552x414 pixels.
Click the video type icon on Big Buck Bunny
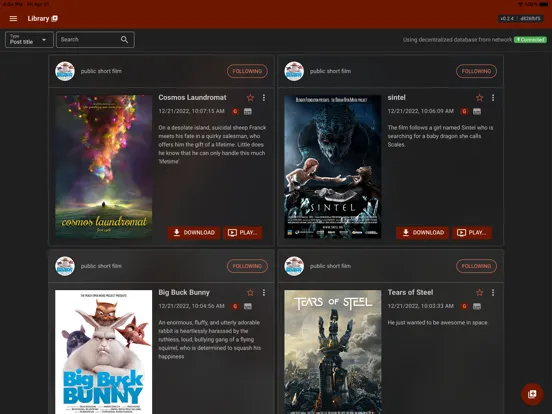click(x=248, y=306)
